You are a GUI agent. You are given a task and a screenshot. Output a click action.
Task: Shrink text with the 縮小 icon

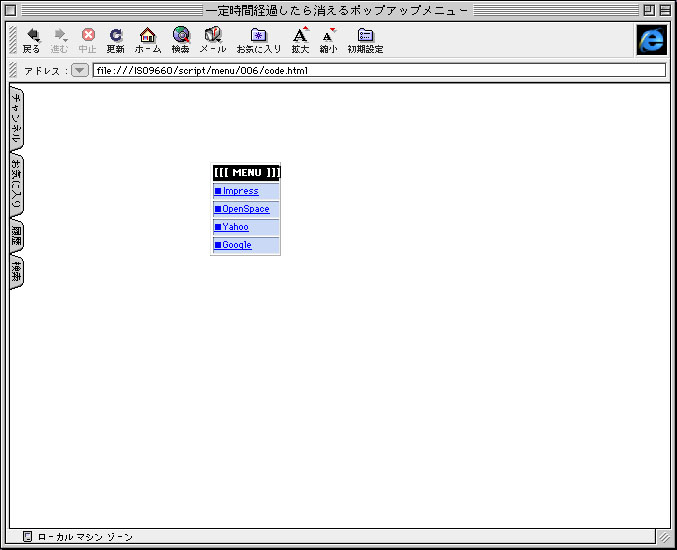coord(329,40)
